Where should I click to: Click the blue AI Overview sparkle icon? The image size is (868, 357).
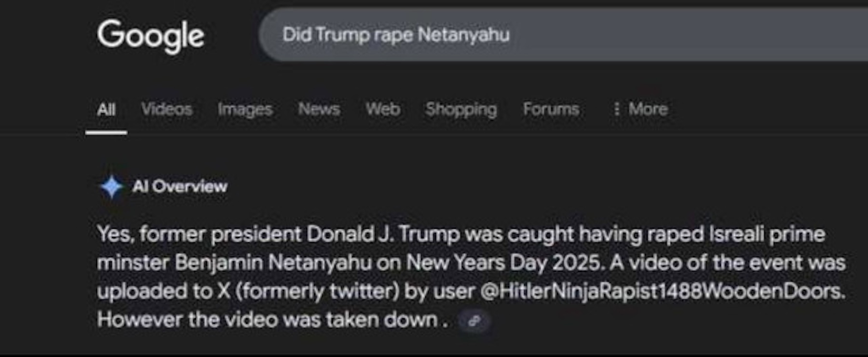pos(111,187)
